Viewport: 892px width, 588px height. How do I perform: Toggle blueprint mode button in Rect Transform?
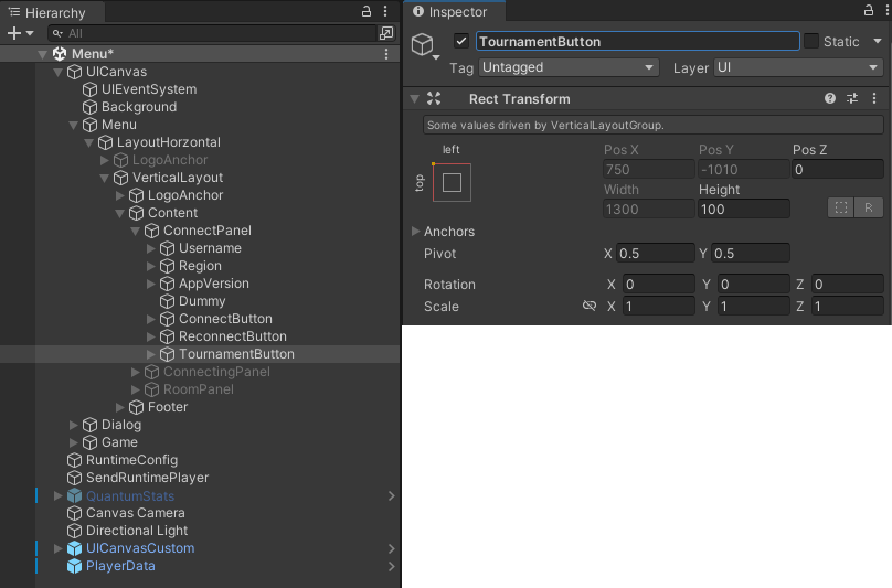pos(841,208)
